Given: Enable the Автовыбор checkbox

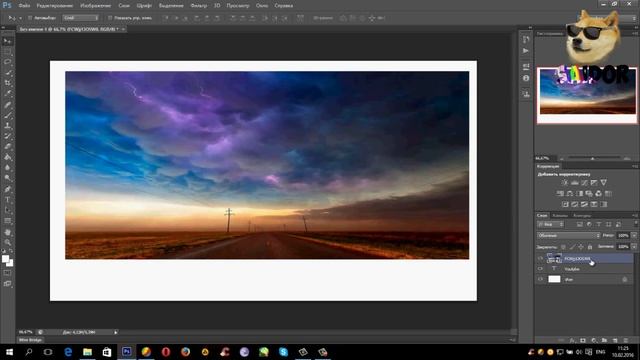Looking at the screenshot, I should (x=30, y=18).
